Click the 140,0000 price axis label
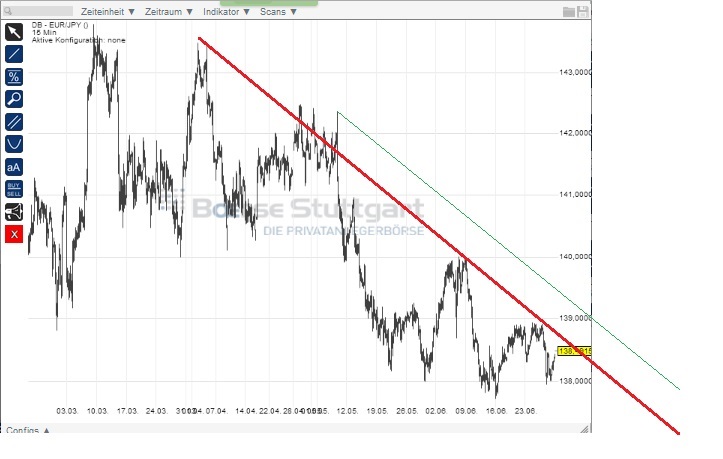This screenshot has width=723, height=459. 575,256
